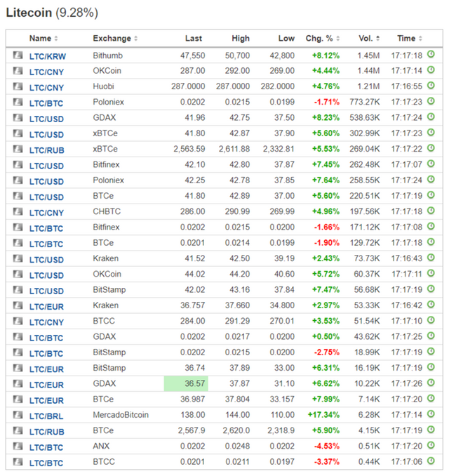Click the clock icon on the LTC/USD OKCoin row
Viewport: 449px width, 476px height.
[431, 274]
